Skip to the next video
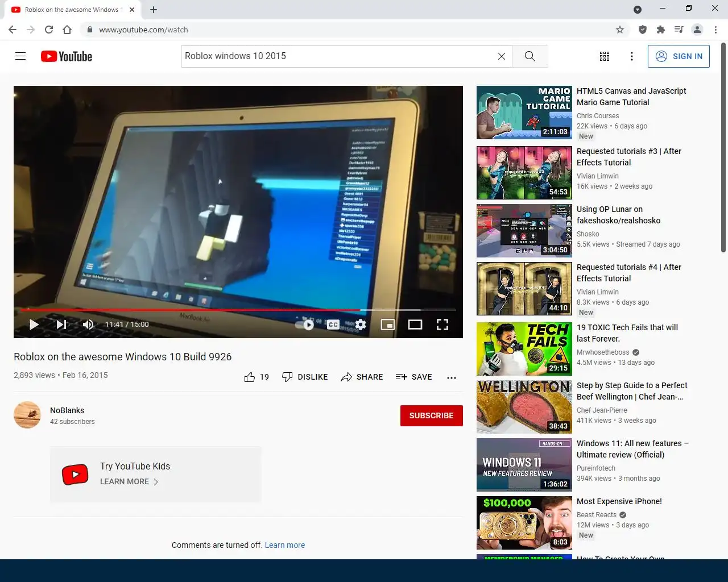The height and width of the screenshot is (582, 728). 61,325
